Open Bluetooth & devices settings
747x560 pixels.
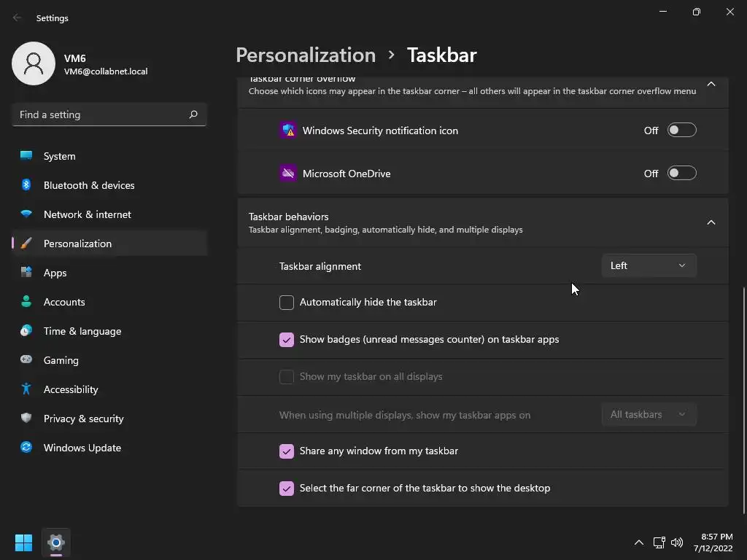click(x=88, y=185)
